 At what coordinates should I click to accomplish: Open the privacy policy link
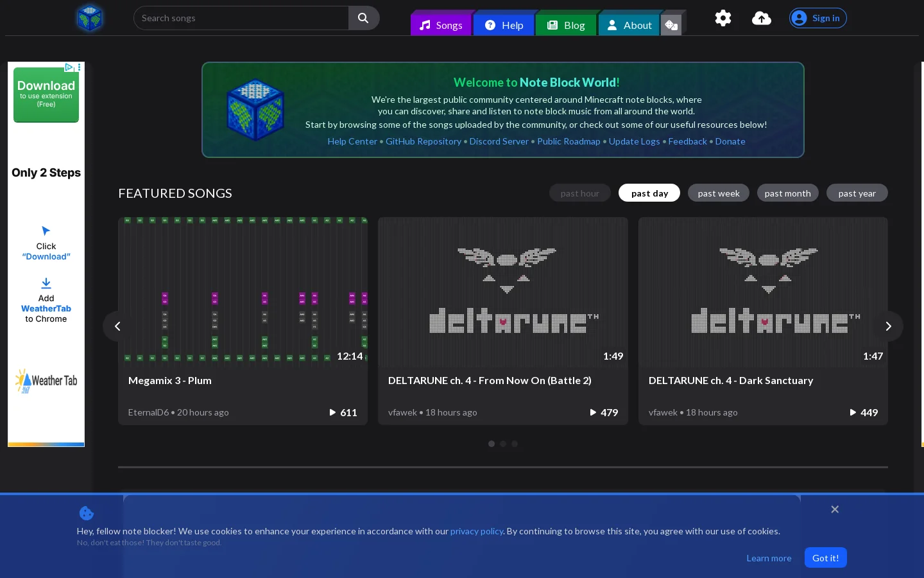(477, 531)
